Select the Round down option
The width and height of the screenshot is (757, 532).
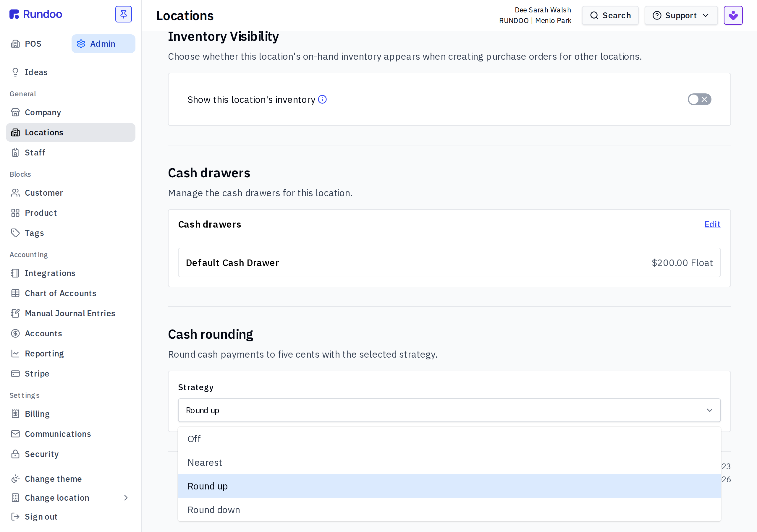point(449,510)
